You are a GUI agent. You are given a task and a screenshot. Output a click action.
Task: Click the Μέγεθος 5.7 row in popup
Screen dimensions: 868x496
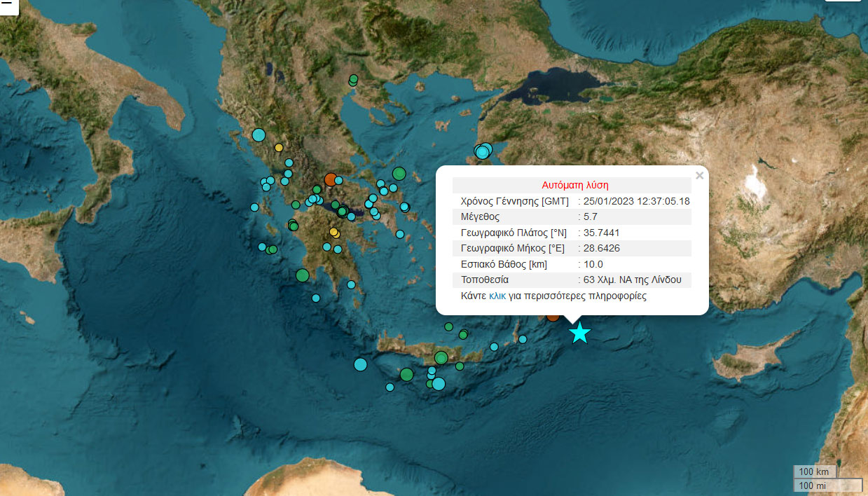[572, 217]
